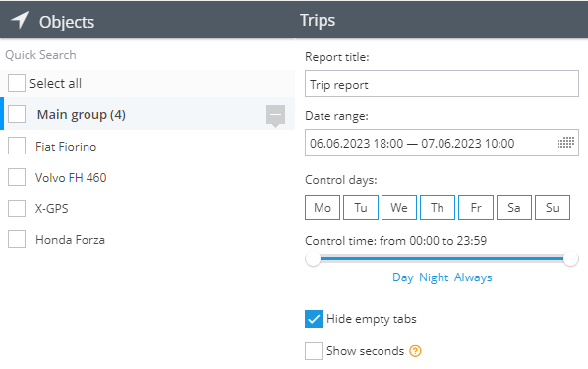Uncheck Hide empty tabs option
The image size is (588, 369).
pos(314,319)
